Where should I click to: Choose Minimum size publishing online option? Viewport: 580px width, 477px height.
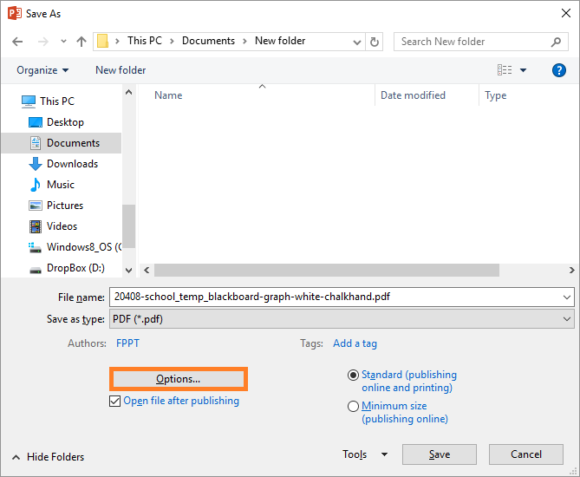(x=353, y=406)
